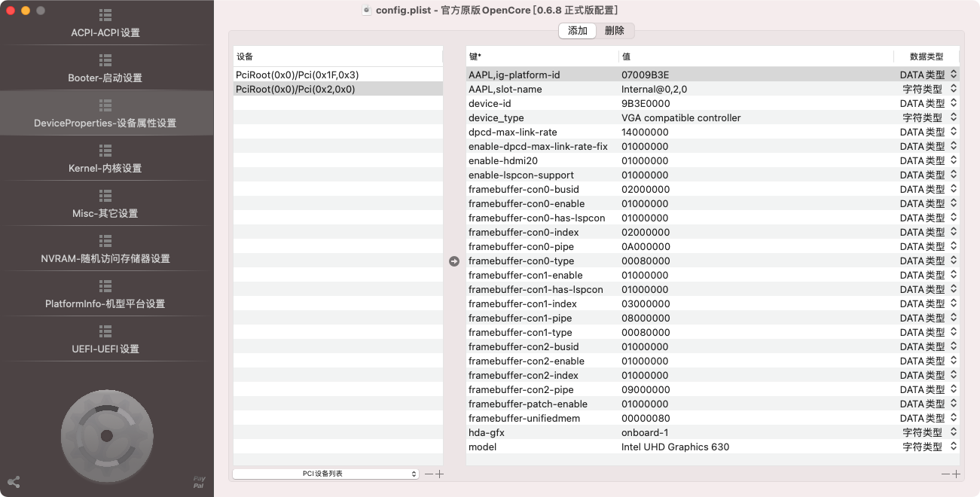The image size is (980, 497).
Task: Click the round arrow transfer icon
Action: 454,261
